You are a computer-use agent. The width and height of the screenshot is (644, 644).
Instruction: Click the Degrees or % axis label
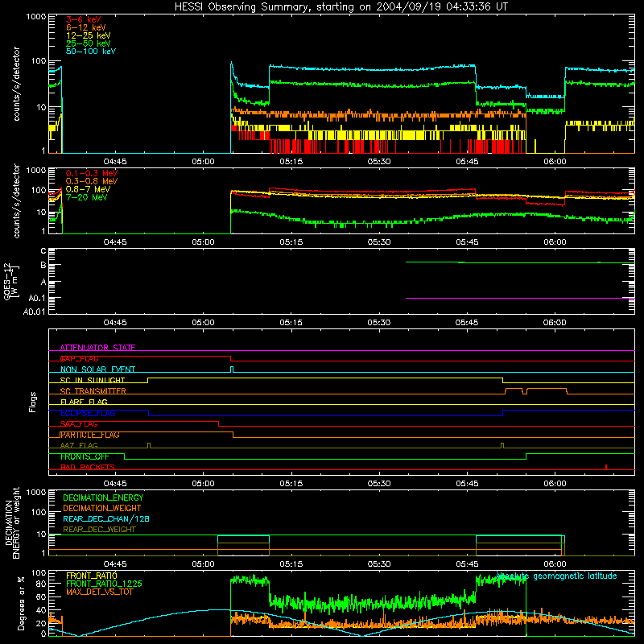click(x=21, y=603)
